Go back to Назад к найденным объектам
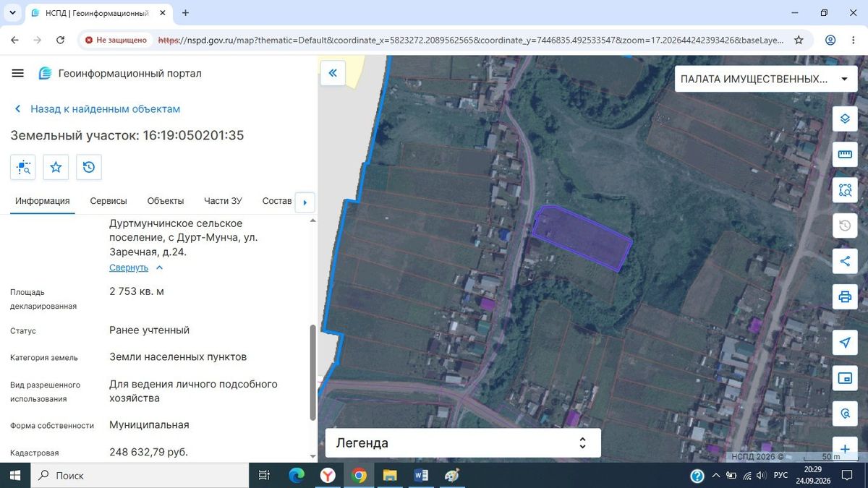Image resolution: width=868 pixels, height=488 pixels. pyautogui.click(x=98, y=109)
